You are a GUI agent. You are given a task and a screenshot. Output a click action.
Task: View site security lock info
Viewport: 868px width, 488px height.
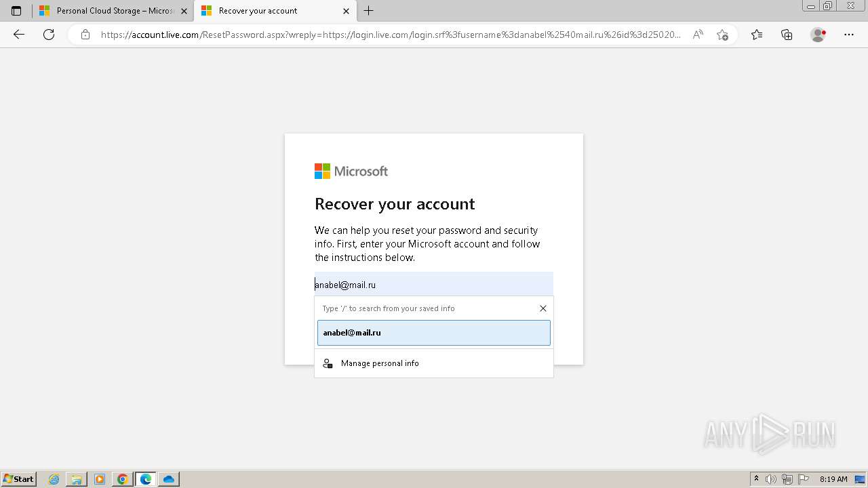point(85,35)
